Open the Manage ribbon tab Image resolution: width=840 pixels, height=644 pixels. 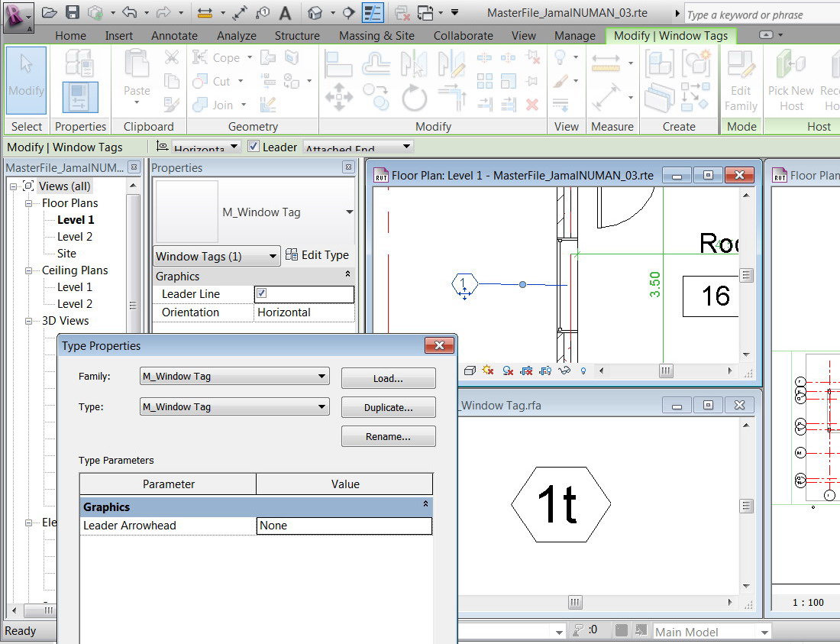[x=574, y=36]
